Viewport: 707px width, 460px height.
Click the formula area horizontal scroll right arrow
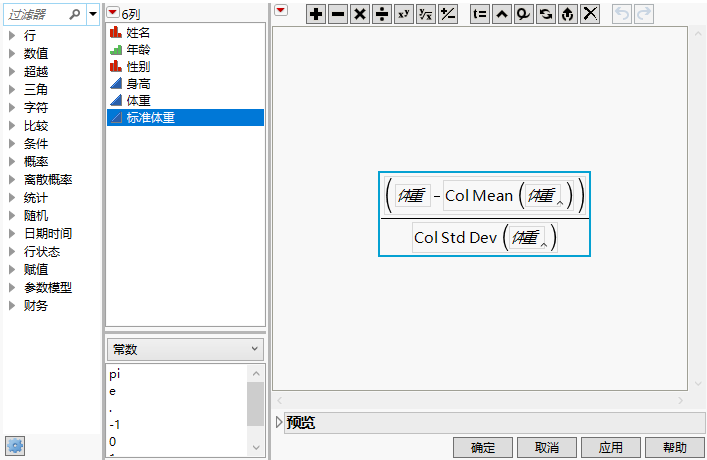(680, 400)
